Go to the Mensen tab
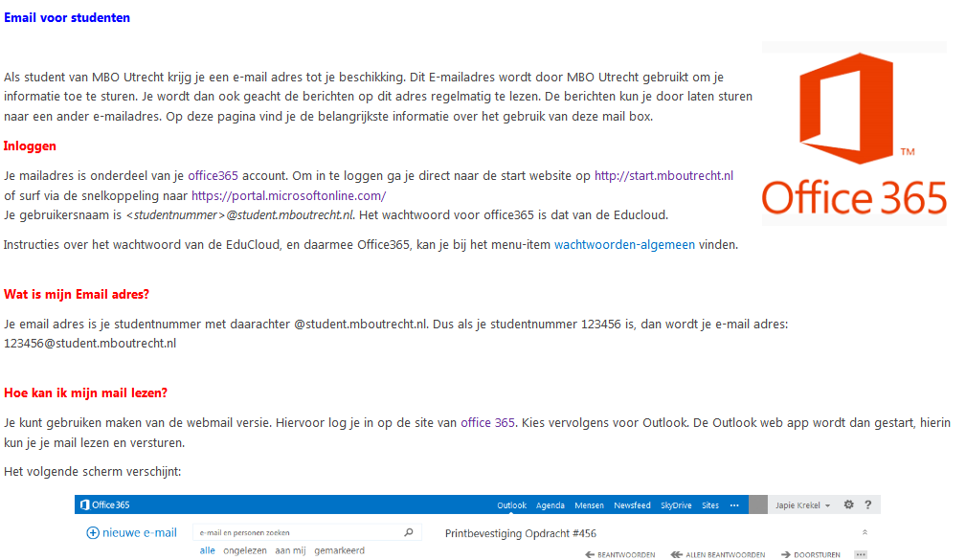 point(589,505)
